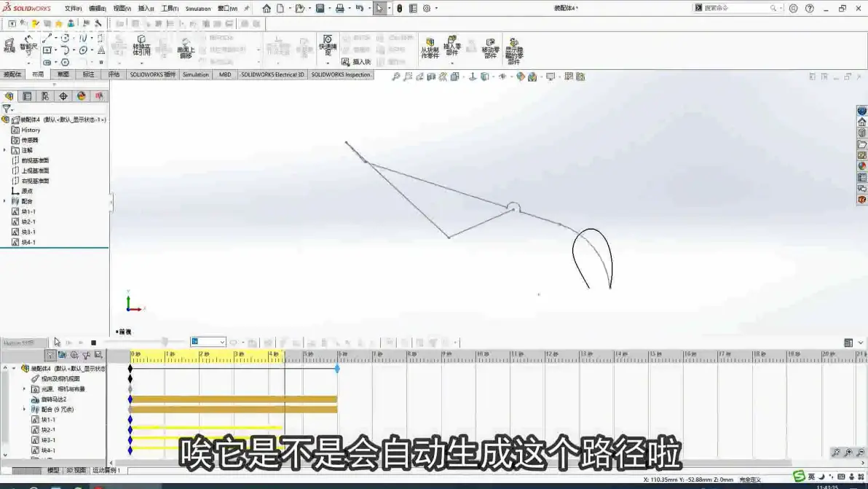868x489 pixels.
Task: Collapse the 装配体4 node in motion tree
Action: [x=14, y=368]
